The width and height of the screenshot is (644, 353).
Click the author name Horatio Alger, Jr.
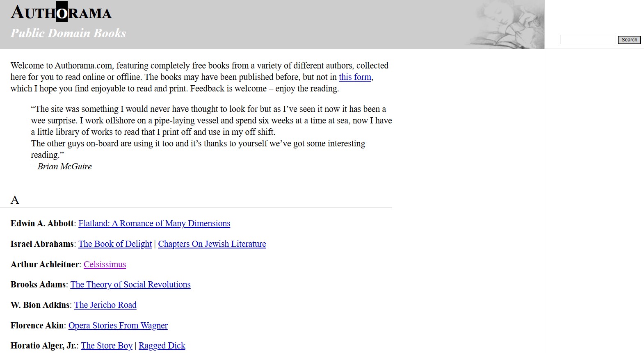pos(43,346)
